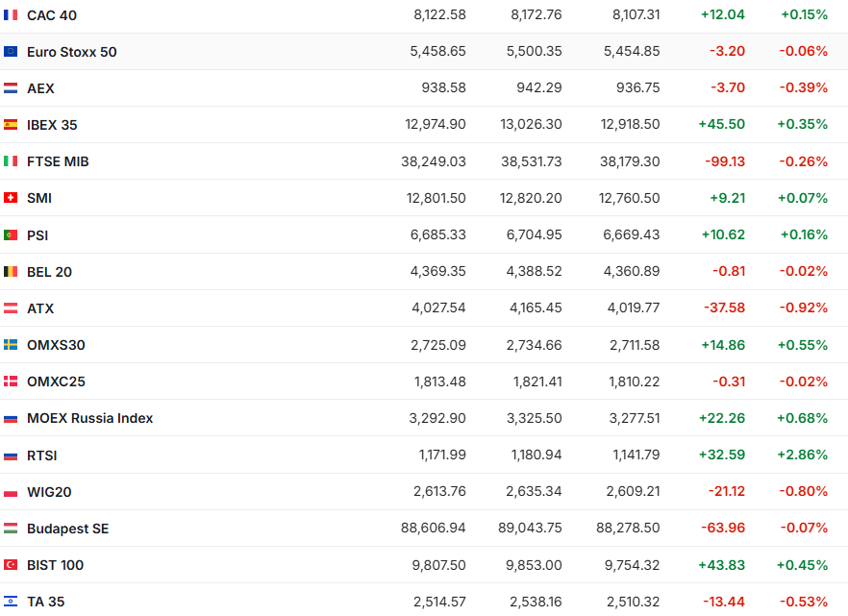Select the Swiss flag icon next to SMI

tap(11, 198)
